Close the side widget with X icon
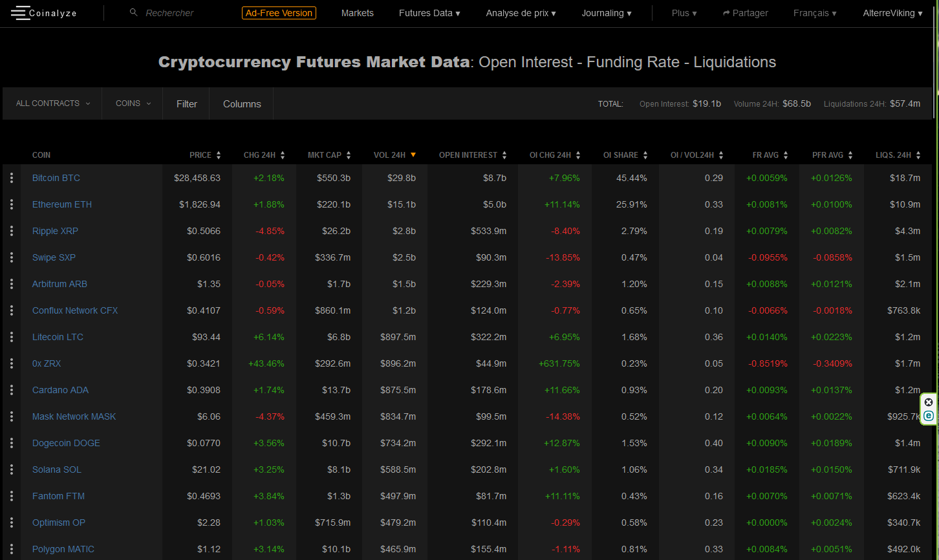The width and height of the screenshot is (939, 560). (929, 402)
